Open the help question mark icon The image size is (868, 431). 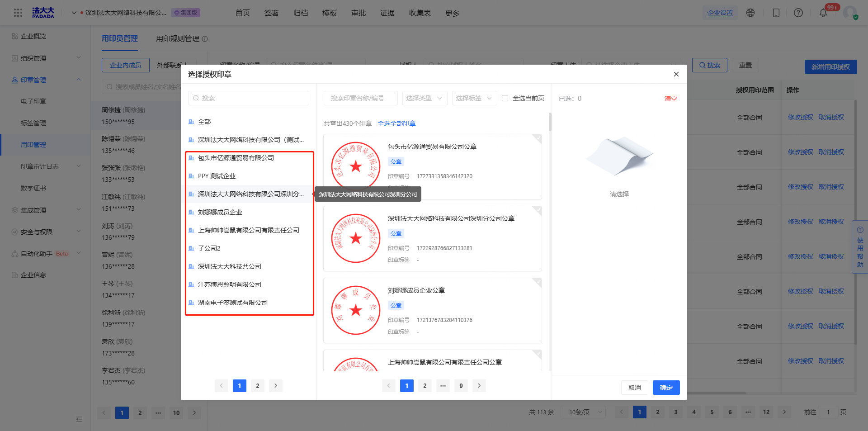pos(798,13)
